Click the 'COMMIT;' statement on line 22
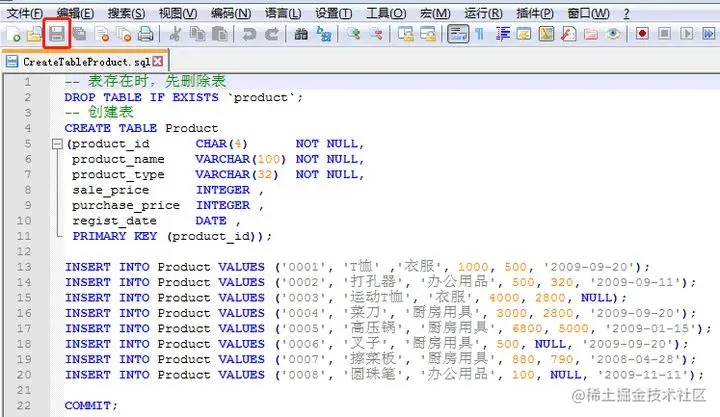Viewport: 720px width, 417px height. pyautogui.click(x=91, y=406)
